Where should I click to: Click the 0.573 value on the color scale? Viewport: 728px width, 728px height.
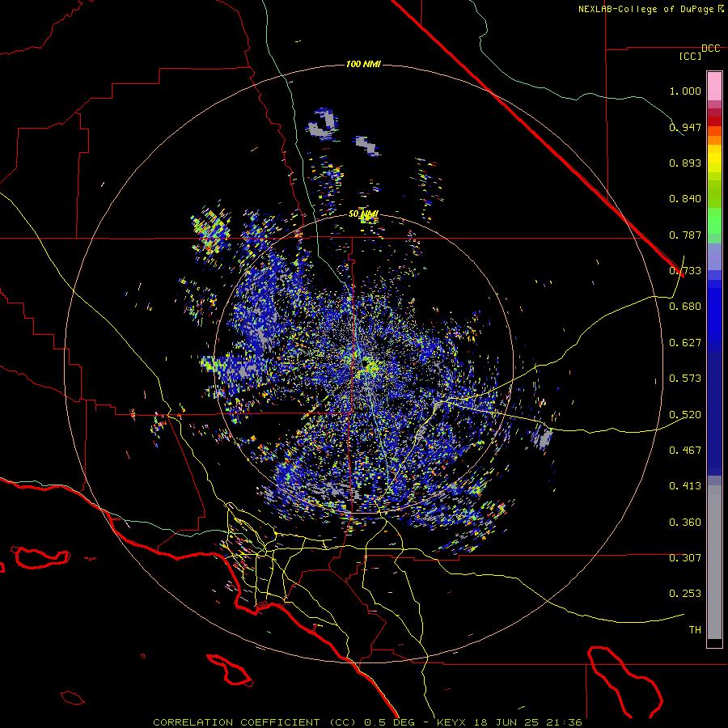[x=685, y=379]
